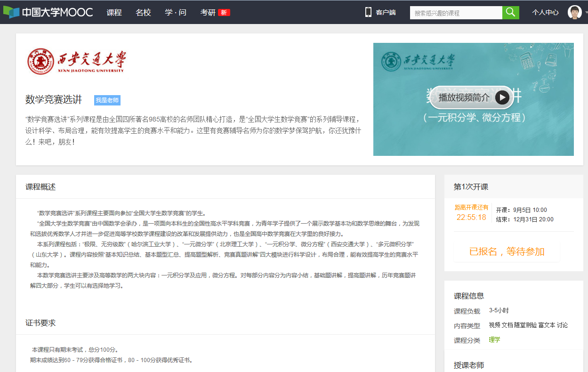Expand the dropdown arrow beside avatar
The width and height of the screenshot is (588, 372).
click(x=586, y=13)
